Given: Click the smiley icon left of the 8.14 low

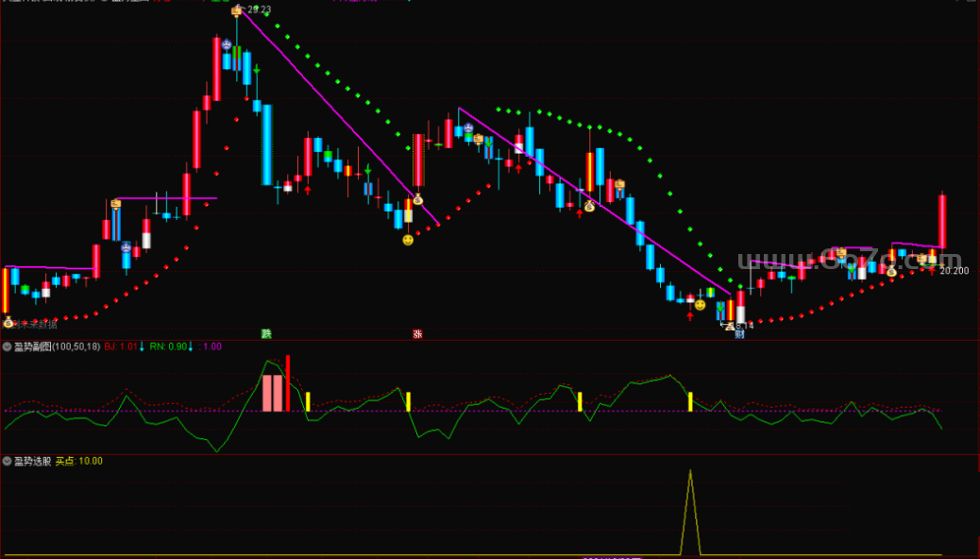Looking at the screenshot, I should point(700,305).
